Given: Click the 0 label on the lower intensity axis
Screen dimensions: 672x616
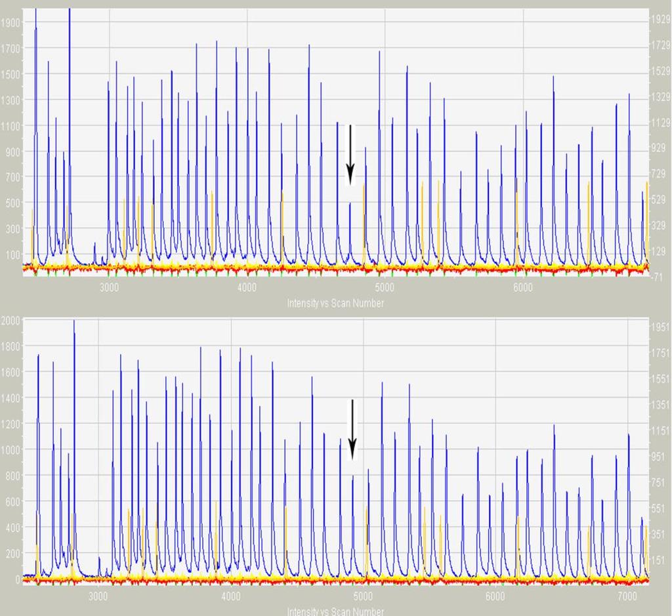Looking at the screenshot, I should pos(18,579).
